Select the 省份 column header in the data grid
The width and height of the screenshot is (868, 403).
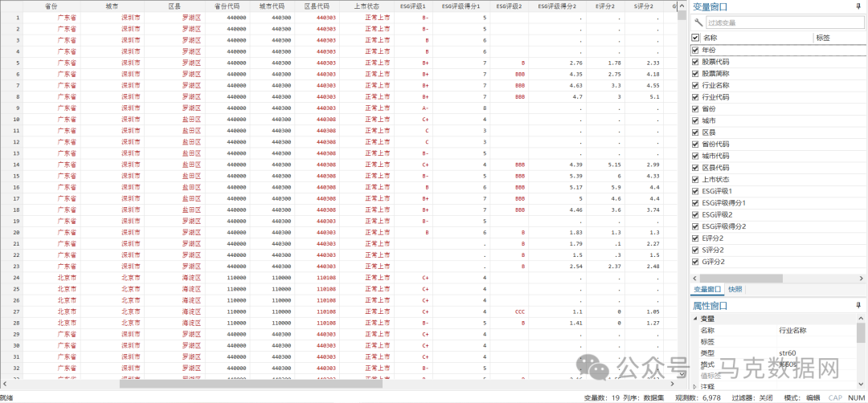(x=51, y=6)
